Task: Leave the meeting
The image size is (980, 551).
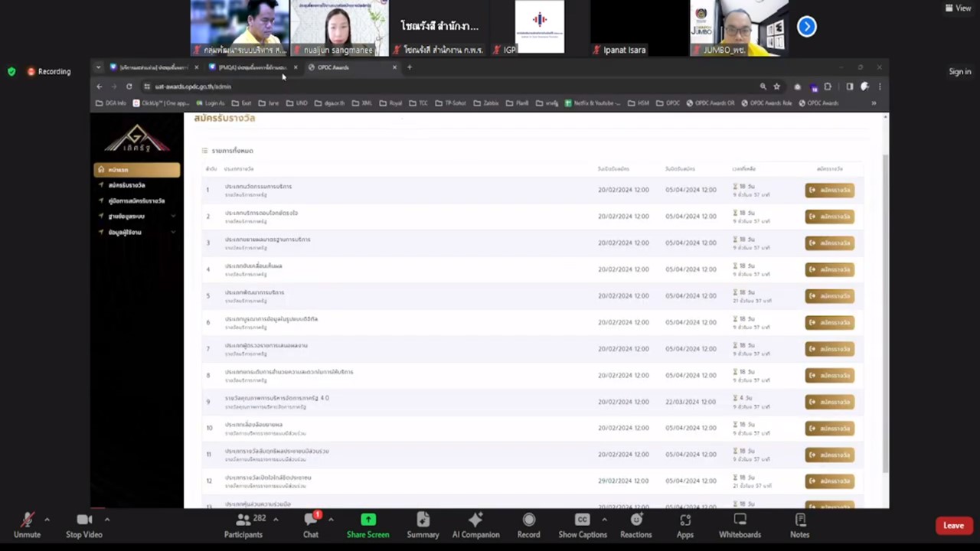Action: tap(953, 526)
